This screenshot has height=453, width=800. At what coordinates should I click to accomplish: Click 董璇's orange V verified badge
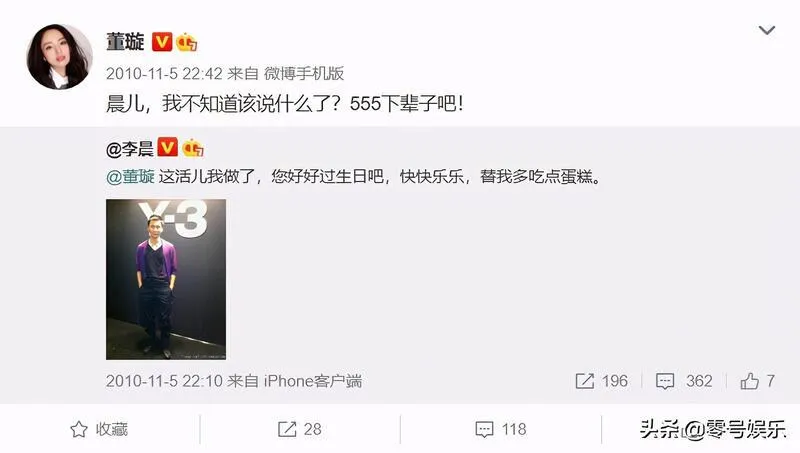coord(162,42)
